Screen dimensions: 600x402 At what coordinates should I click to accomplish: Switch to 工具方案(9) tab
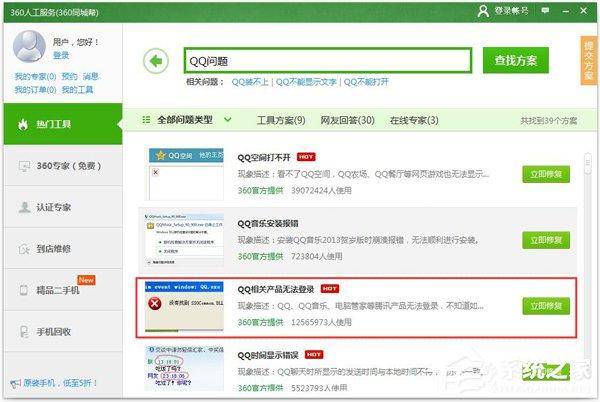pyautogui.click(x=281, y=120)
